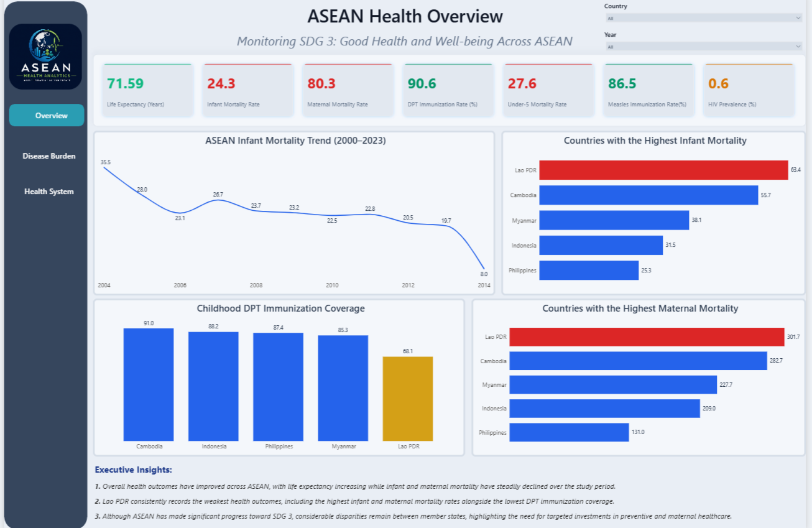Screen dimensions: 812x528
Task: Open the Overview page tab
Action: coord(47,116)
